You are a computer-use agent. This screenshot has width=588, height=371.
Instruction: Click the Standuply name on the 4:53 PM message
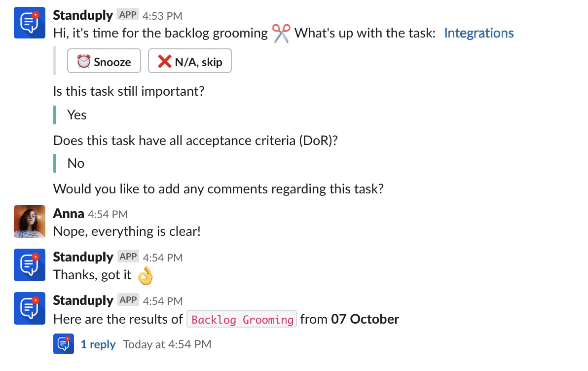point(83,15)
